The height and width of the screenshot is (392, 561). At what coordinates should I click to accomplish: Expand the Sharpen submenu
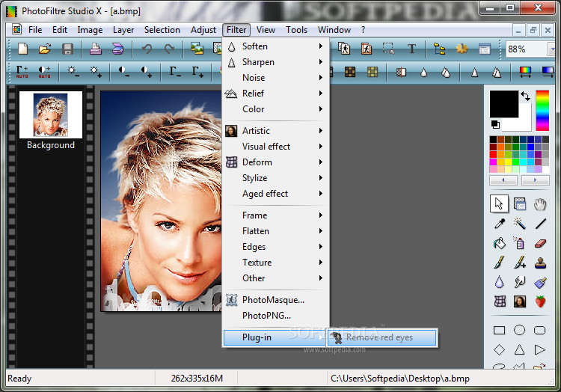coord(275,62)
